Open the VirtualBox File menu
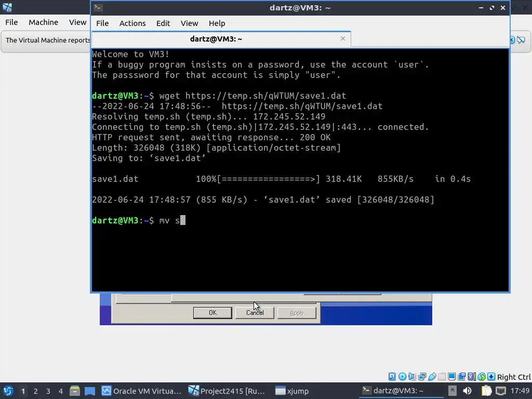 (x=11, y=22)
